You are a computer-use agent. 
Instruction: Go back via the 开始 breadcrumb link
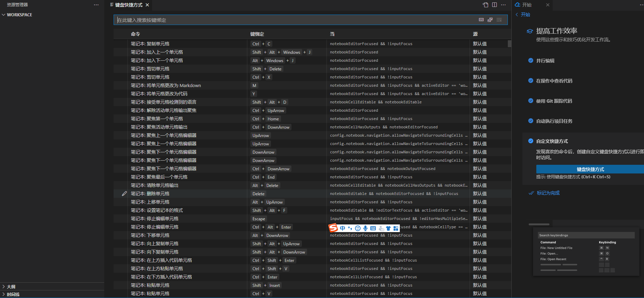click(523, 15)
